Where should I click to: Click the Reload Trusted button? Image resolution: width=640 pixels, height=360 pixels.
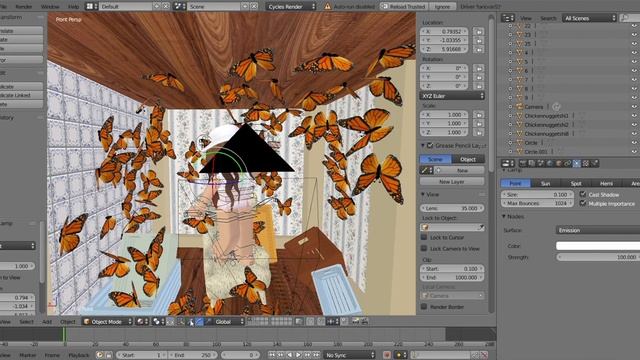pos(404,7)
